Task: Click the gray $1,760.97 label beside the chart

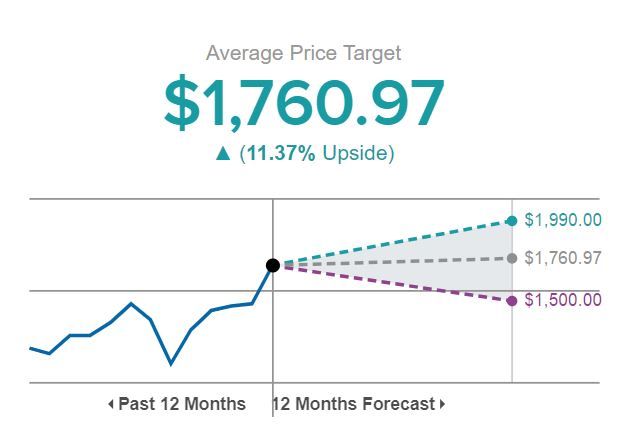Action: 563,258
